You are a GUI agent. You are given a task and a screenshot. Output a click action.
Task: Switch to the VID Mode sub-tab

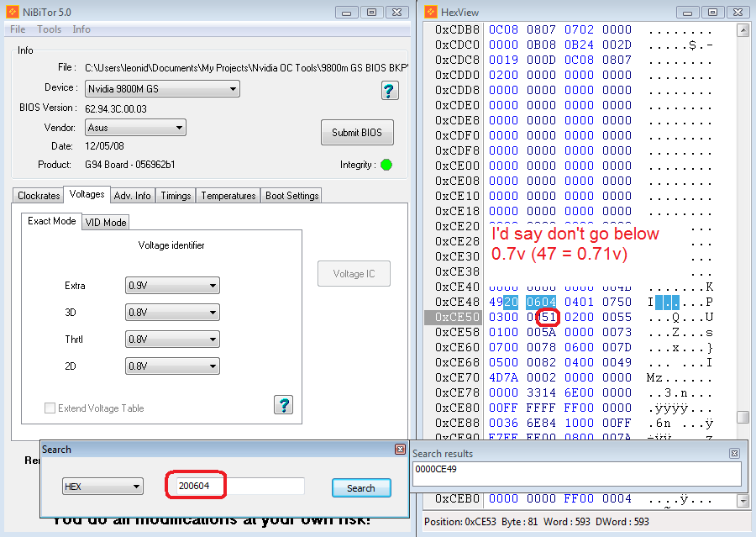tap(106, 223)
